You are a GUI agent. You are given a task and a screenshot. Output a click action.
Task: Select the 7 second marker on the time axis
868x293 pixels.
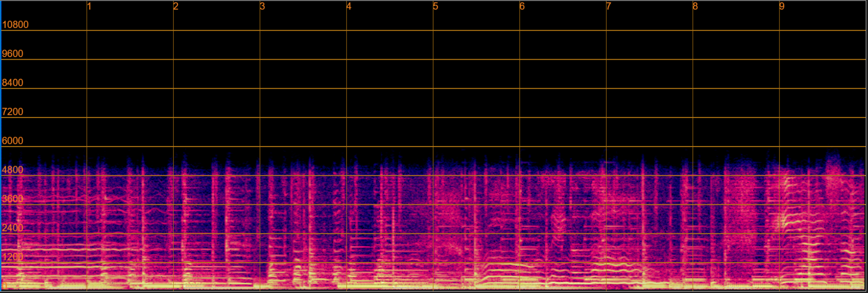tap(609, 6)
